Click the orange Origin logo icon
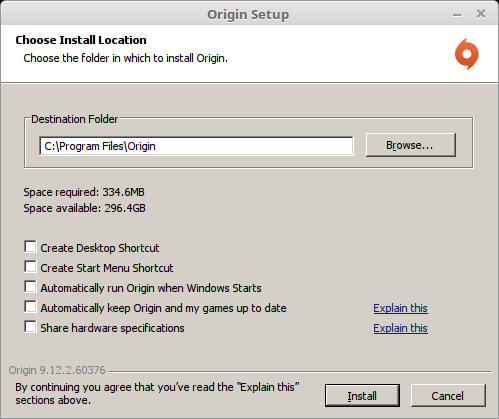 (x=467, y=54)
